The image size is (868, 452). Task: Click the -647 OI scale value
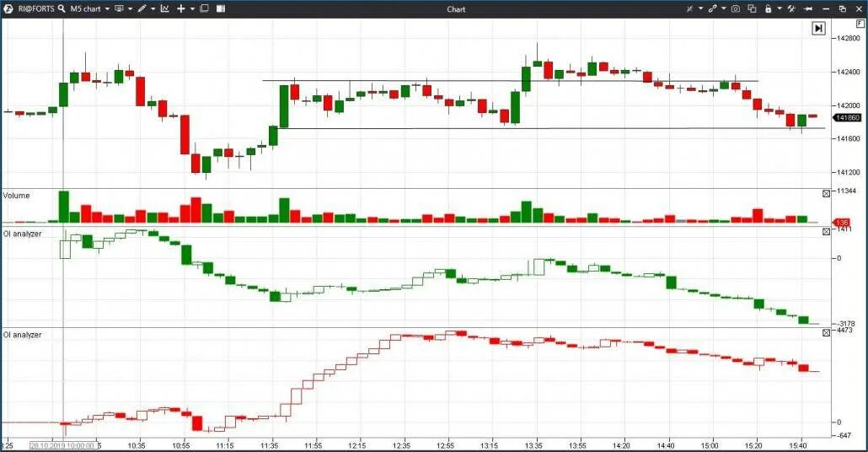coord(844,436)
